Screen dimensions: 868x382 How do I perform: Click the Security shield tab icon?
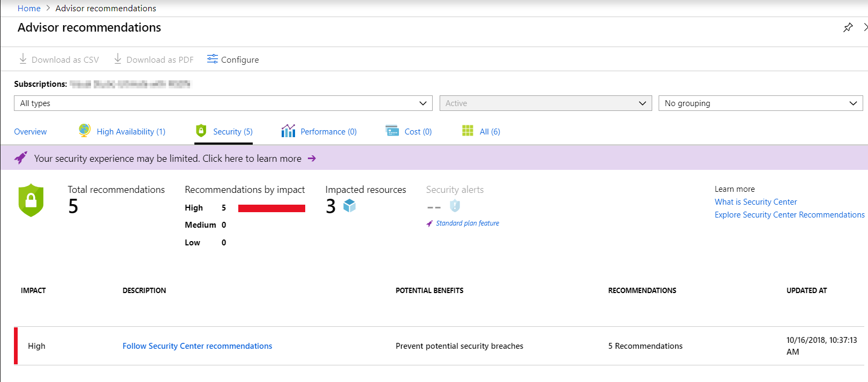pos(201,130)
